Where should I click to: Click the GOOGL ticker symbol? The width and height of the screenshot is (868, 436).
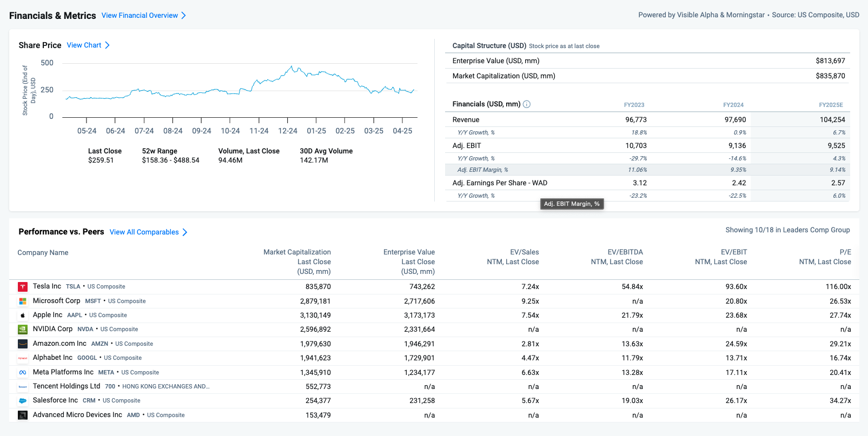87,358
